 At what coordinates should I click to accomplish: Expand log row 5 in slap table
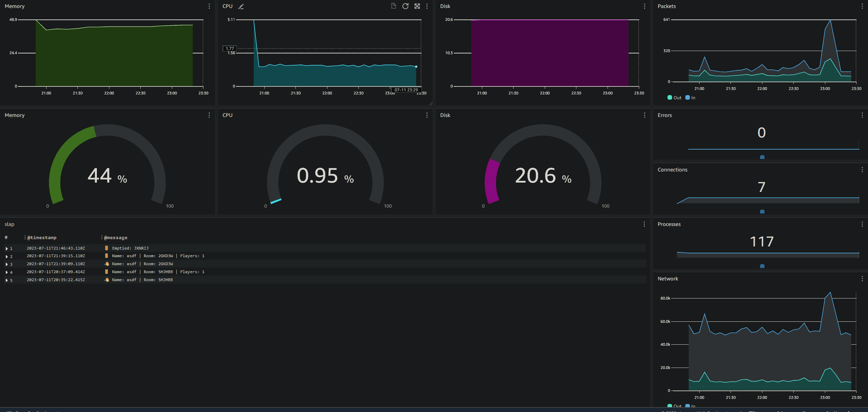pos(7,280)
